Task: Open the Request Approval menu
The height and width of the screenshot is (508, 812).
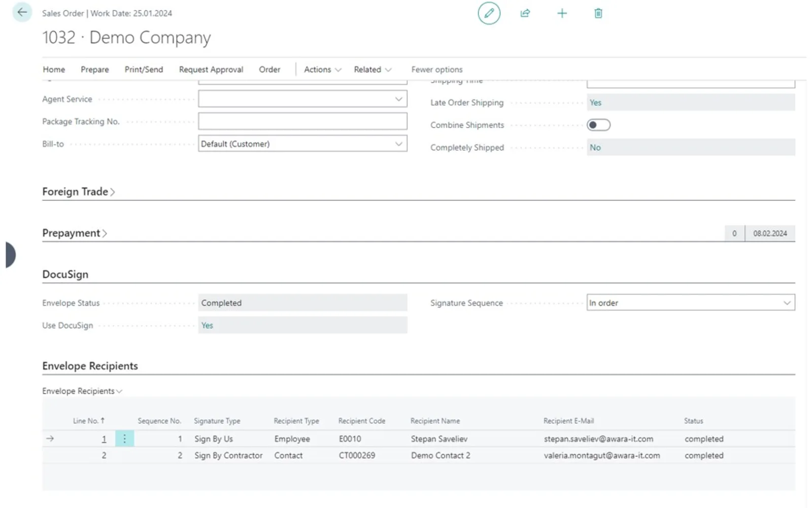Action: point(211,70)
